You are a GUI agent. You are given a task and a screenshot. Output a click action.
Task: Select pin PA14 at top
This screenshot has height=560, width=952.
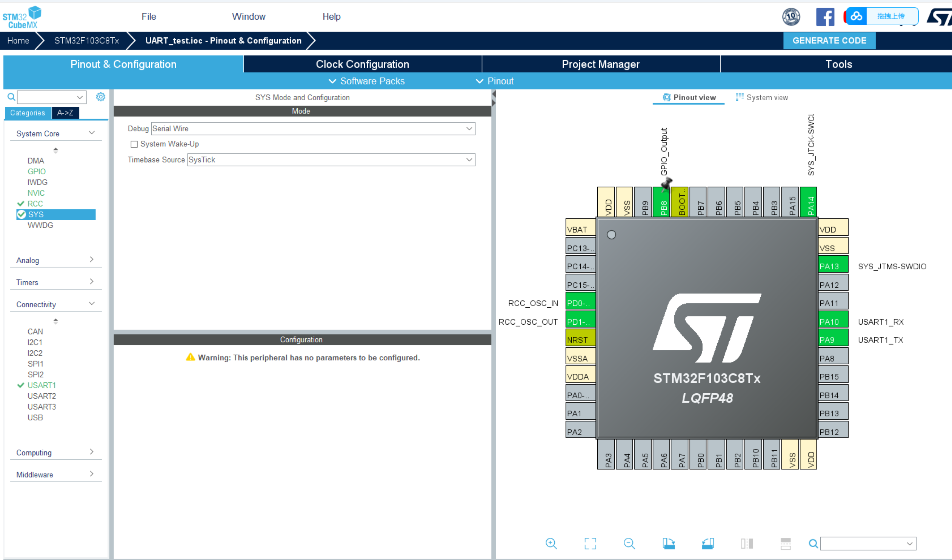point(809,202)
